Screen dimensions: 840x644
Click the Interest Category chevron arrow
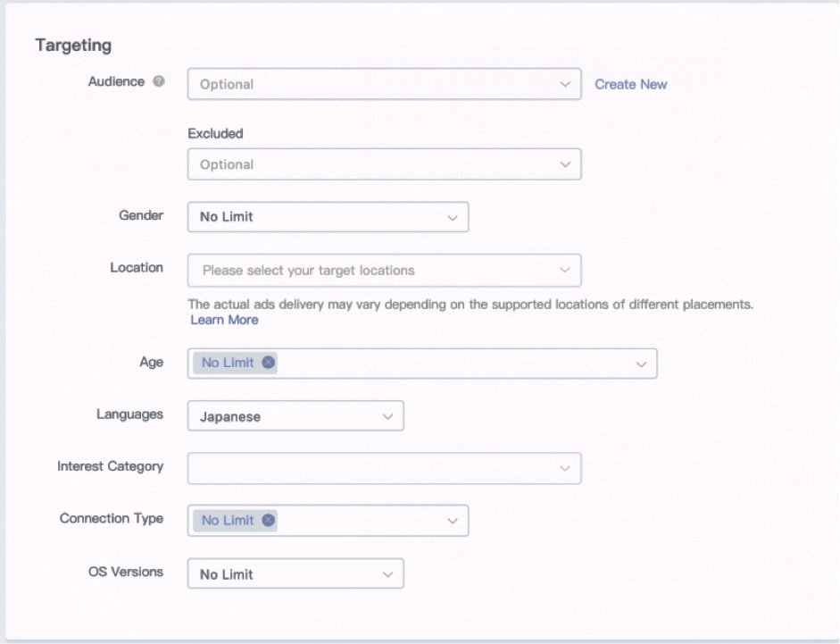[564, 468]
